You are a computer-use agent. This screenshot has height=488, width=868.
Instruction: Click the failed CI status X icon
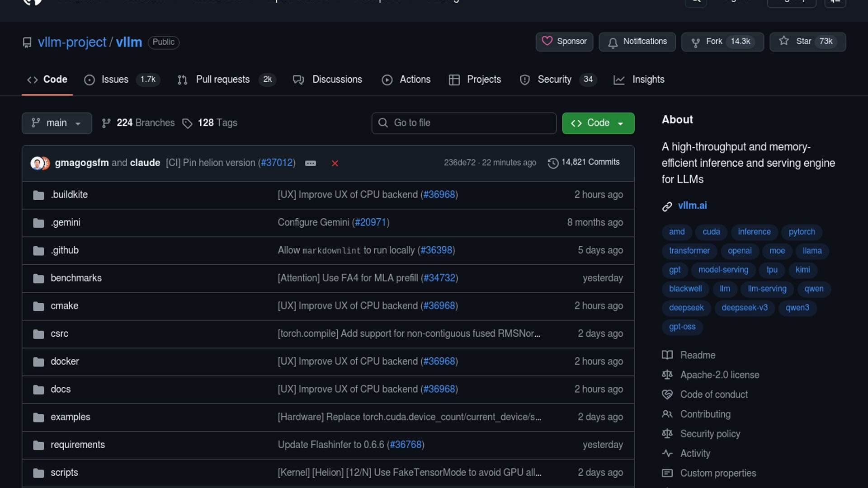(x=335, y=163)
